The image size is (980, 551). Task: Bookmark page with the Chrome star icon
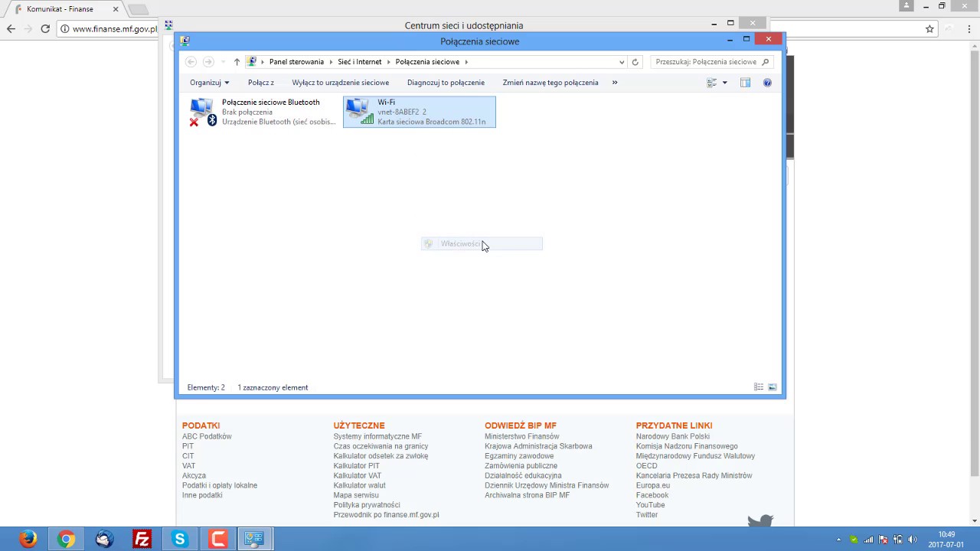coord(929,29)
